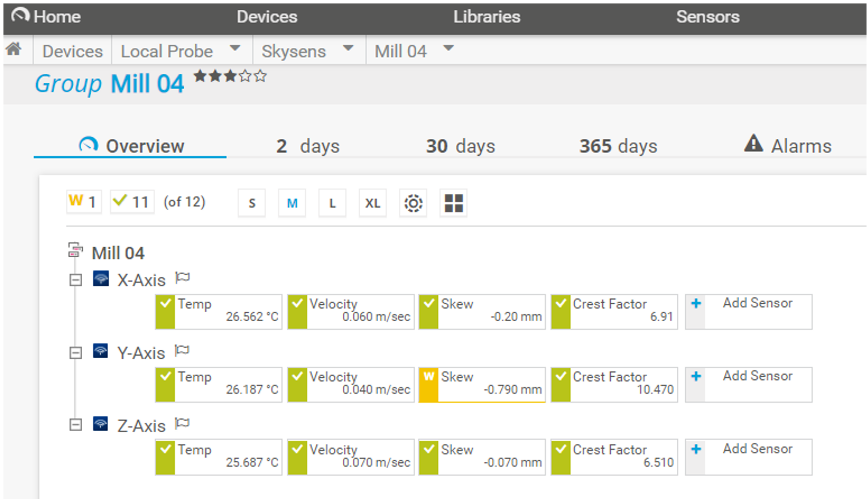Expand the Skysens breadcrumb dropdown arrow
Image resolution: width=868 pixels, height=499 pixels.
click(348, 49)
